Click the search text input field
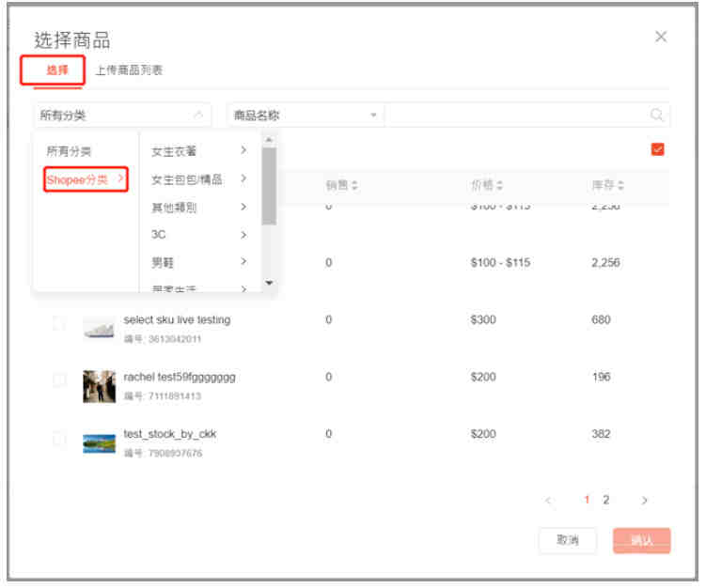Image resolution: width=706 pixels, height=588 pixels. pos(515,116)
